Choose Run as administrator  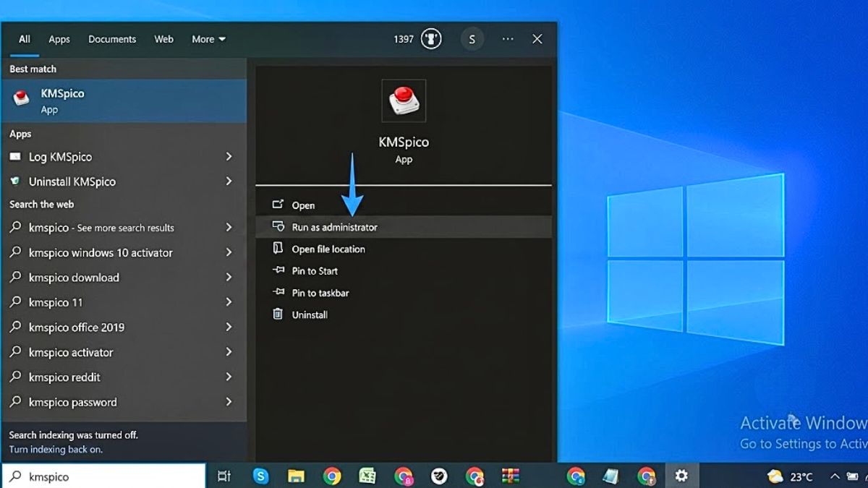(x=404, y=227)
